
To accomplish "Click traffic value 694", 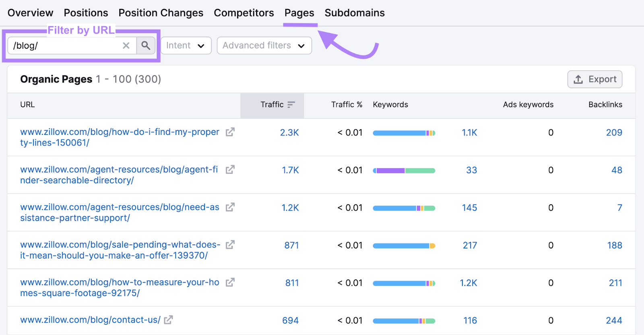I will [290, 321].
